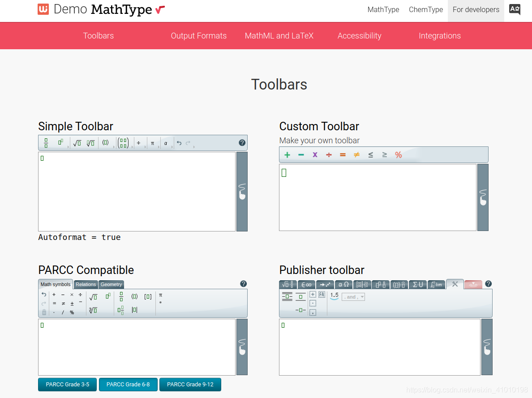Insert alpha symbol in the Simple Toolbar
The width and height of the screenshot is (532, 398).
coord(166,143)
